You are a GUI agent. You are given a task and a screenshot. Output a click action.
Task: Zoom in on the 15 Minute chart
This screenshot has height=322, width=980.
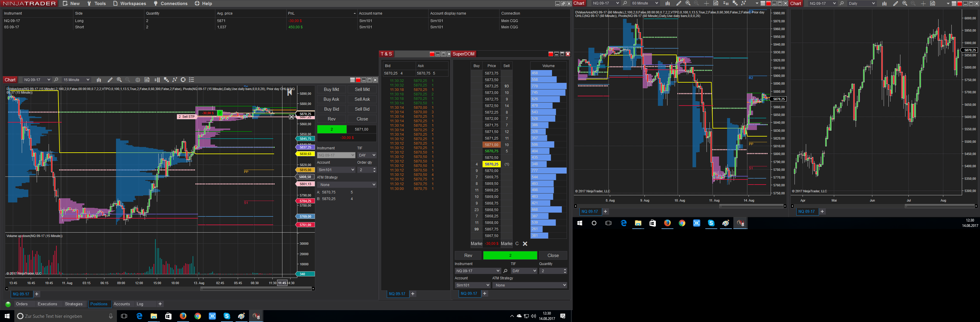pyautogui.click(x=119, y=80)
